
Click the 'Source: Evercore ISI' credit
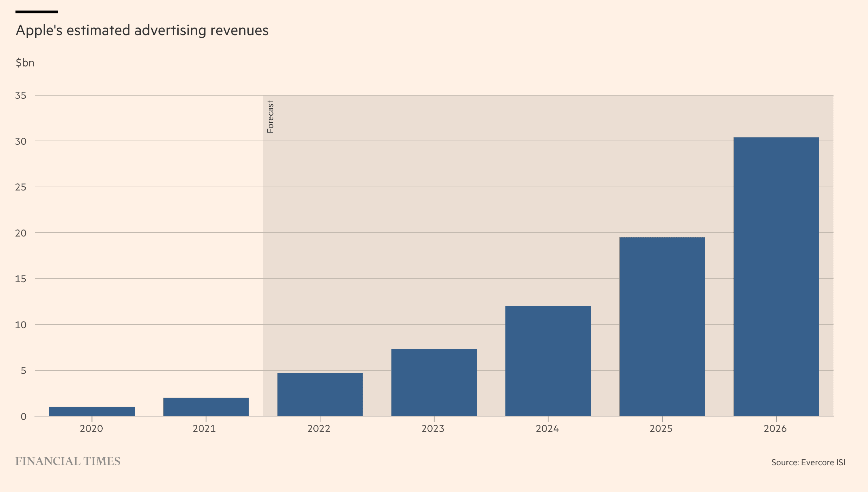point(808,462)
